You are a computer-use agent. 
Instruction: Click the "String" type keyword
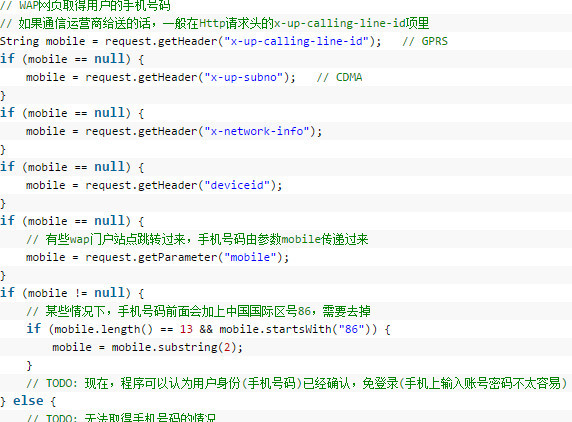[x=19, y=41]
